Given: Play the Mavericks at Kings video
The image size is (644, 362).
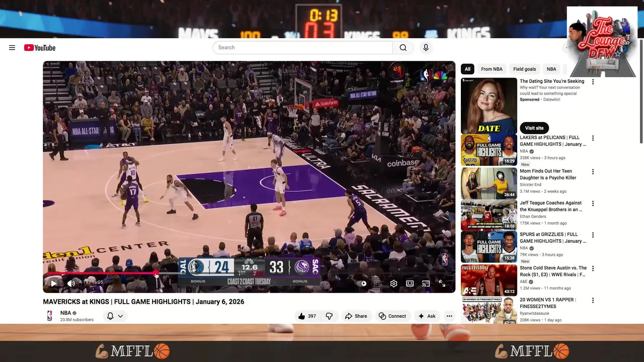Looking at the screenshot, I should (53, 284).
